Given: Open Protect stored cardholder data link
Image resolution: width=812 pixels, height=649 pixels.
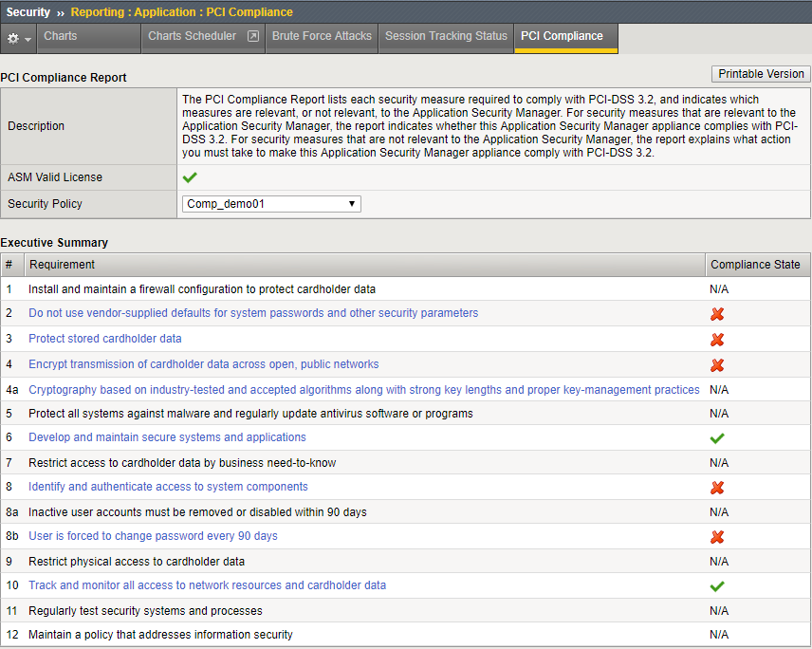Looking at the screenshot, I should pos(105,338).
